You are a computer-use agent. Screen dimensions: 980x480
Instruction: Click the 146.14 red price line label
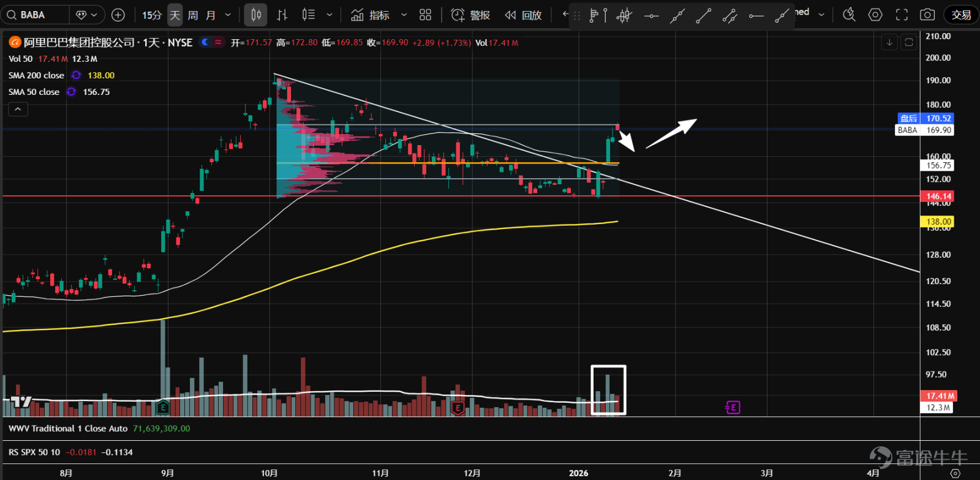click(938, 197)
